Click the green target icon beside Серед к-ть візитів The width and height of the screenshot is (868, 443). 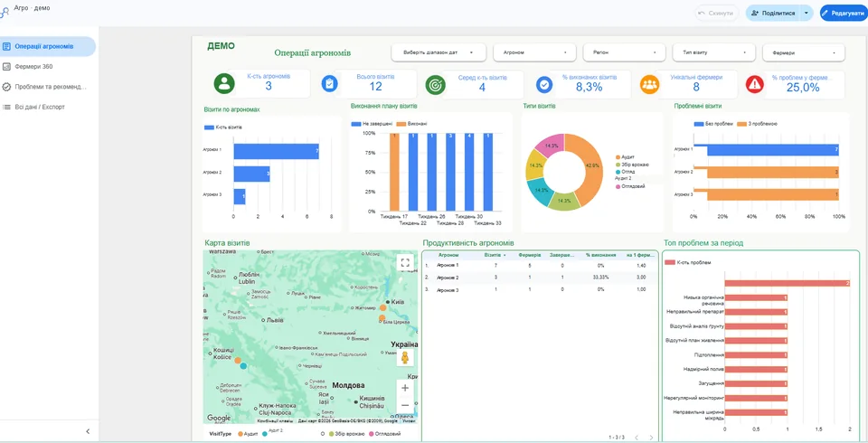pyautogui.click(x=436, y=84)
